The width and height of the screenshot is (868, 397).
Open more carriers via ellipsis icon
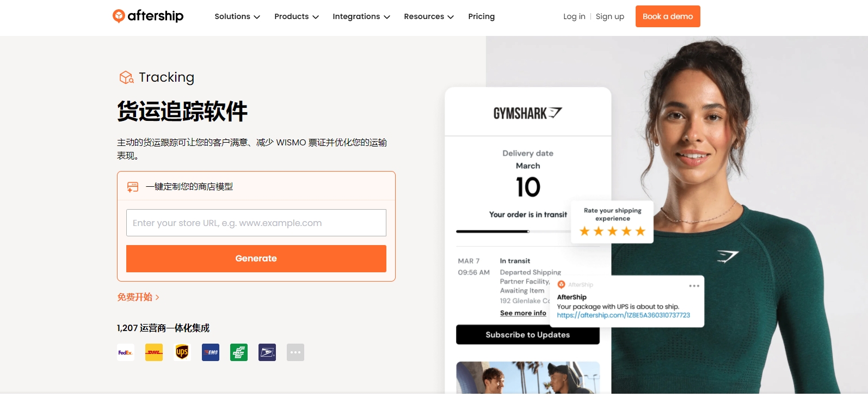(296, 352)
